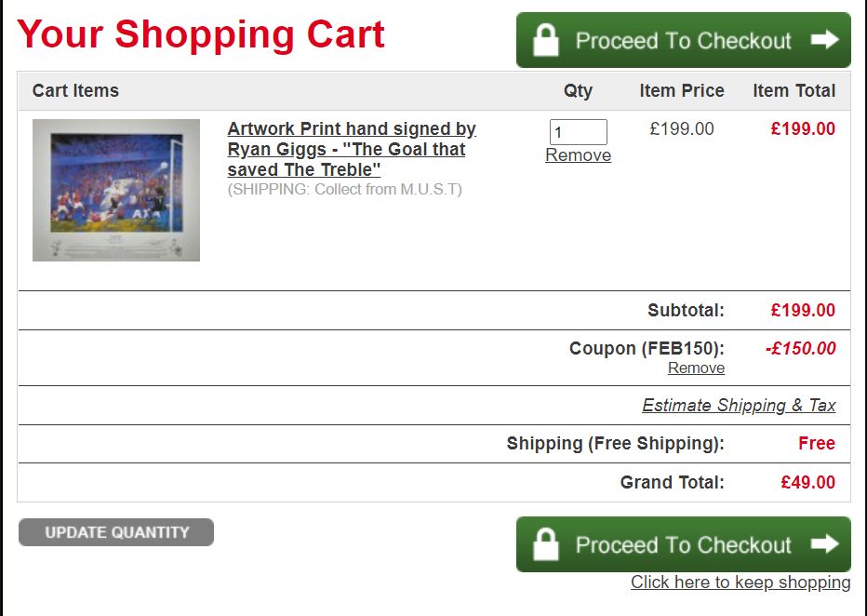Screen dimensions: 867x616
Task: Click the Item Total column header
Action: 794,90
